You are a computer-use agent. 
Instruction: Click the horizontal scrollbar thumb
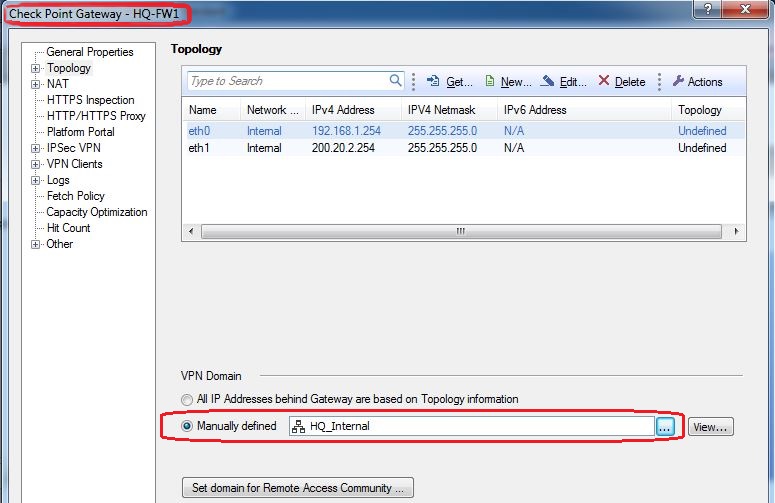[461, 231]
